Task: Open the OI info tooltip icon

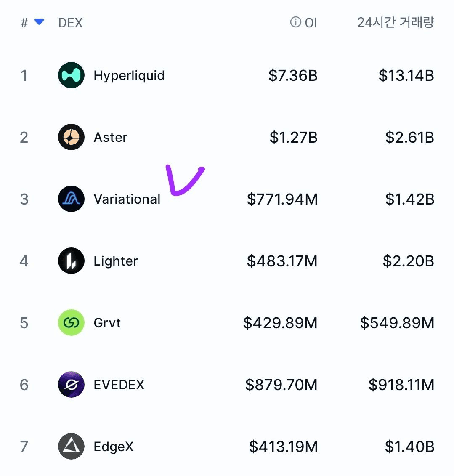Action: click(x=295, y=22)
